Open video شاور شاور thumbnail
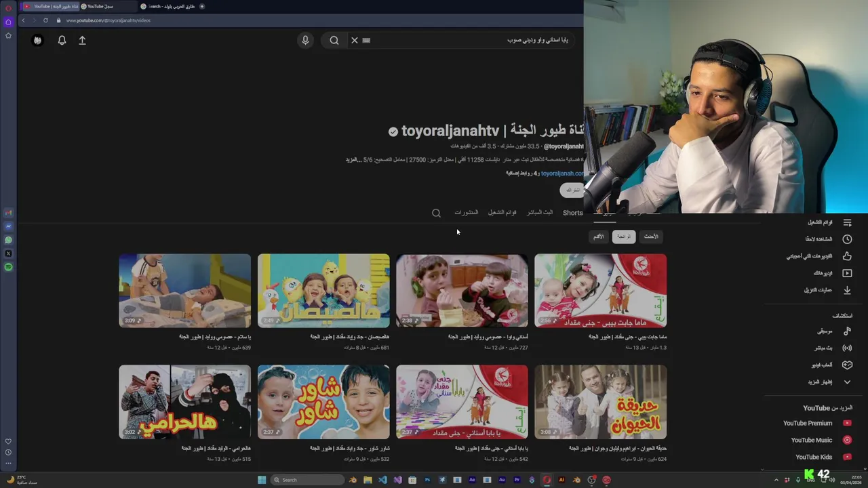This screenshot has width=868, height=488. click(323, 402)
